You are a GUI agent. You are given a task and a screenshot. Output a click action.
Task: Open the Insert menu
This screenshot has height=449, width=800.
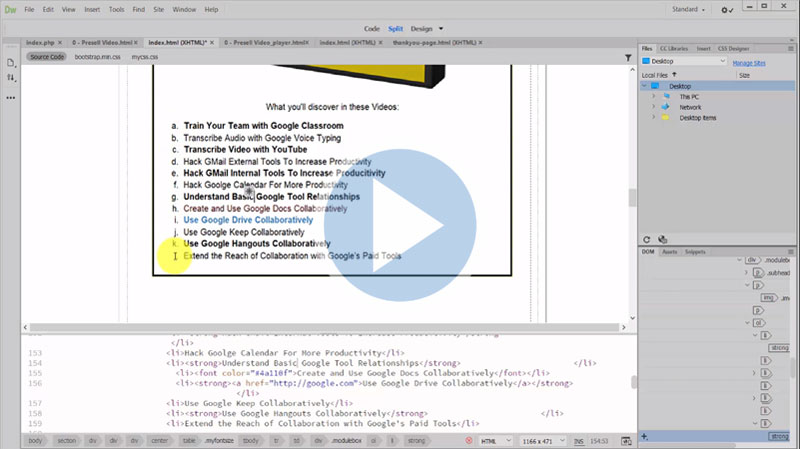92,9
